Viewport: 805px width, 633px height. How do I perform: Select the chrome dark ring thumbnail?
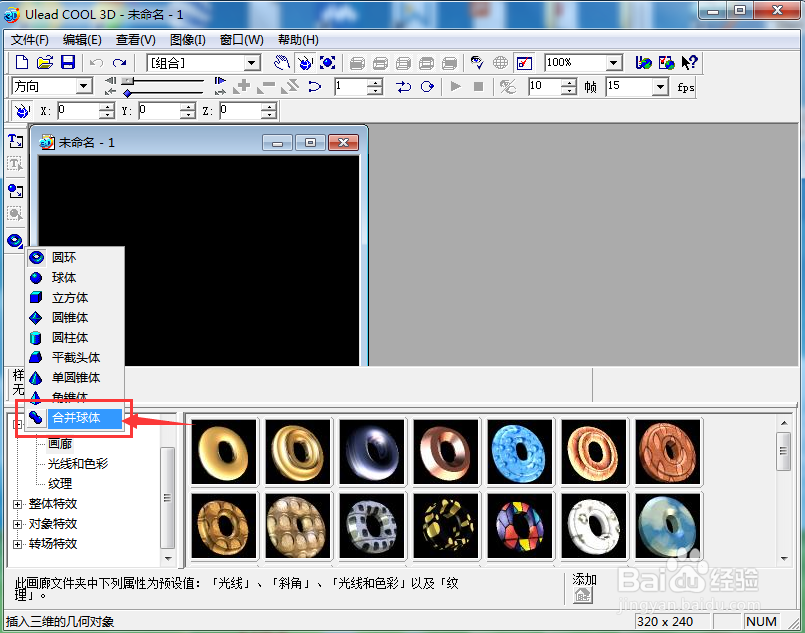point(372,452)
